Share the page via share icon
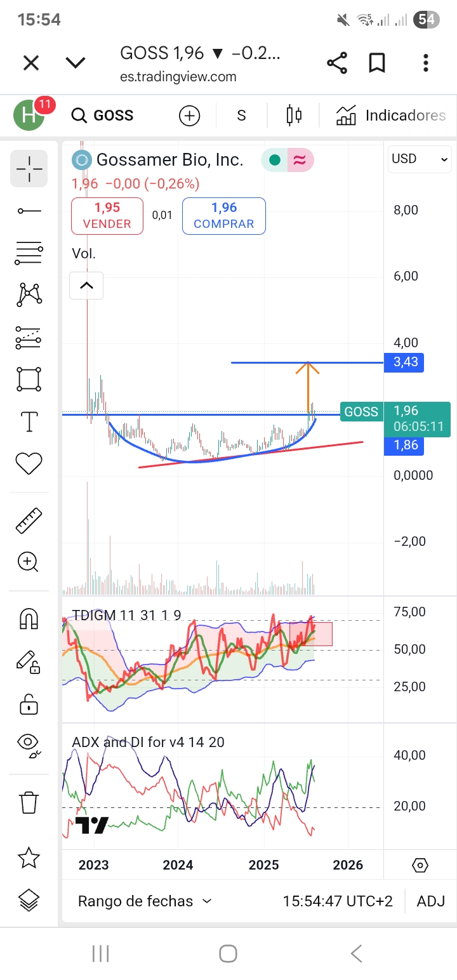Image resolution: width=457 pixels, height=980 pixels. pyautogui.click(x=337, y=63)
